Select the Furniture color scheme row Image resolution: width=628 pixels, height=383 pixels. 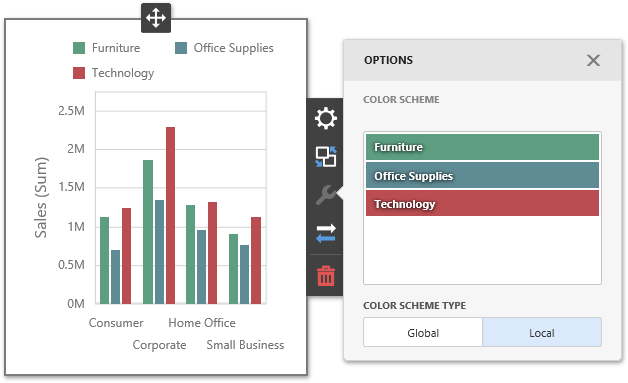(x=482, y=147)
